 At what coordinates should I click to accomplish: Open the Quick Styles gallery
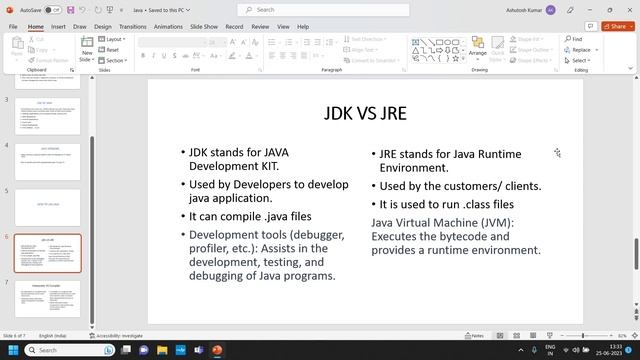click(x=498, y=48)
